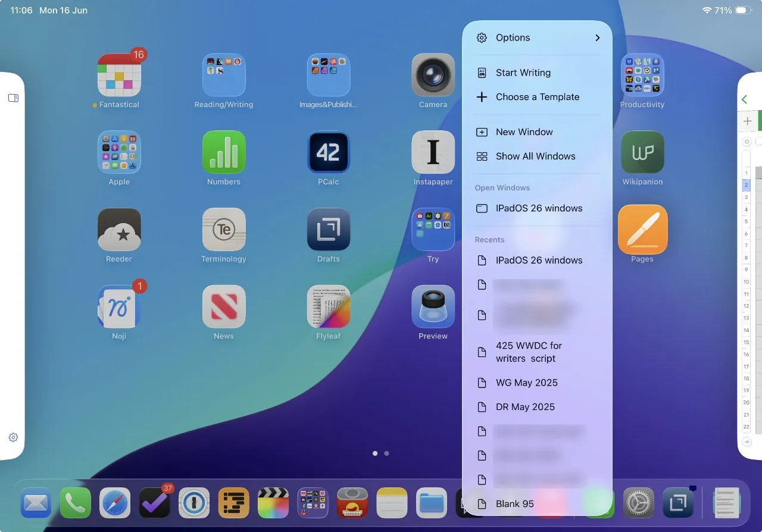Open Safari from the dock

(x=115, y=503)
